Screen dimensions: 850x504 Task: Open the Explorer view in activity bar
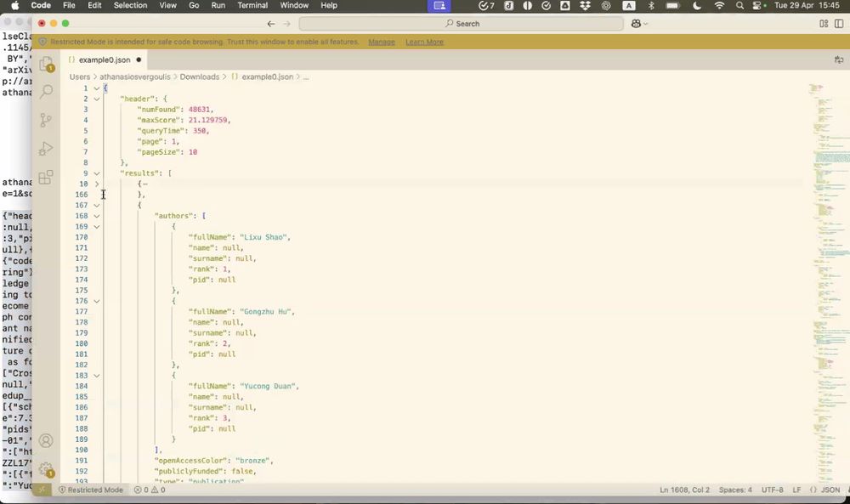coord(46,63)
